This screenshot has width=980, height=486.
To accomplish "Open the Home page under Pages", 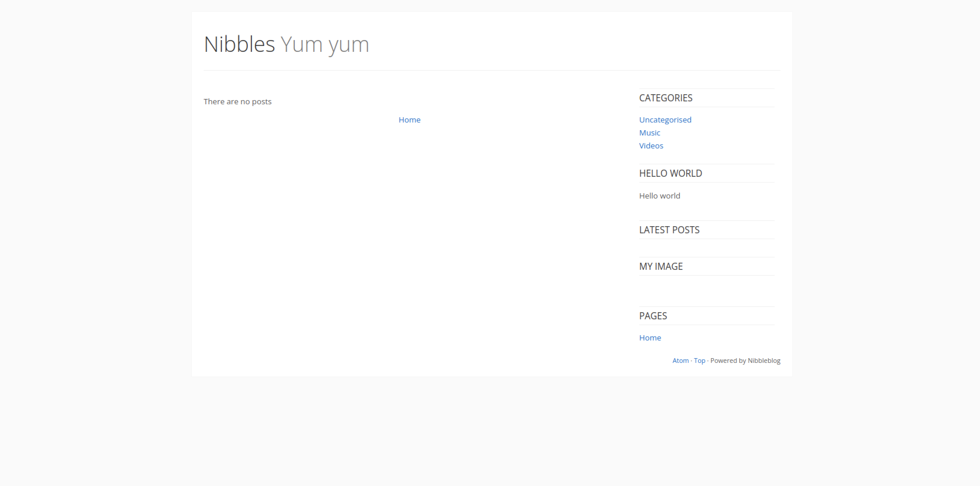I will [650, 338].
